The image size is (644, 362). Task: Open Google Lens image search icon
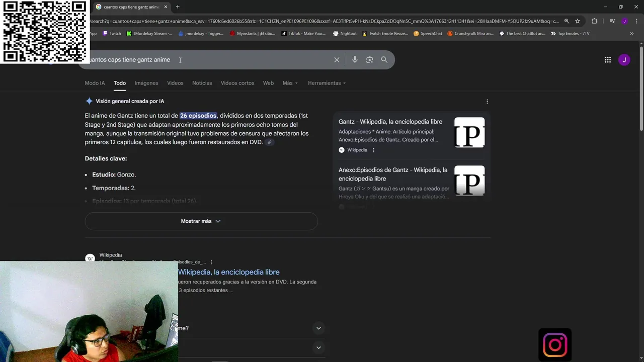369,60
